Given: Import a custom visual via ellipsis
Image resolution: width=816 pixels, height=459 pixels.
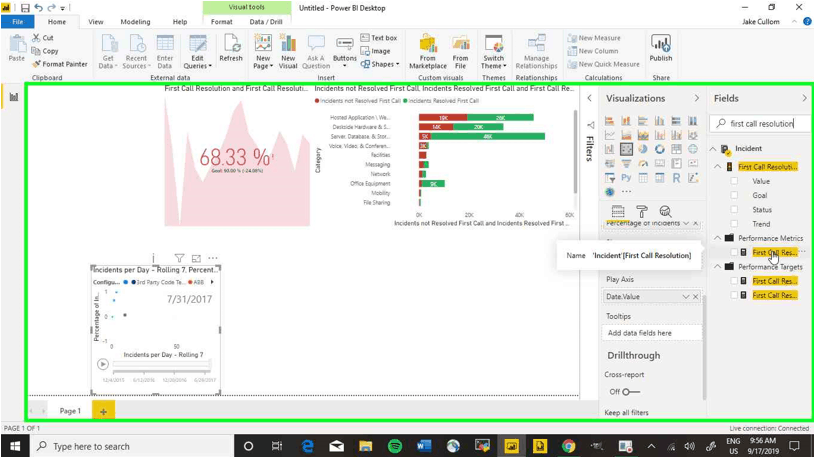Looking at the screenshot, I should point(626,192).
